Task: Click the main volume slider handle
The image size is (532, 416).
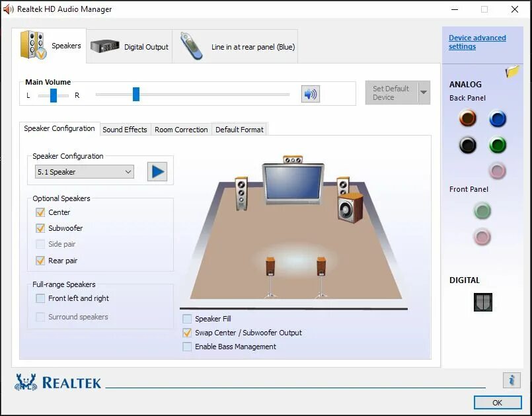Action: (x=136, y=94)
